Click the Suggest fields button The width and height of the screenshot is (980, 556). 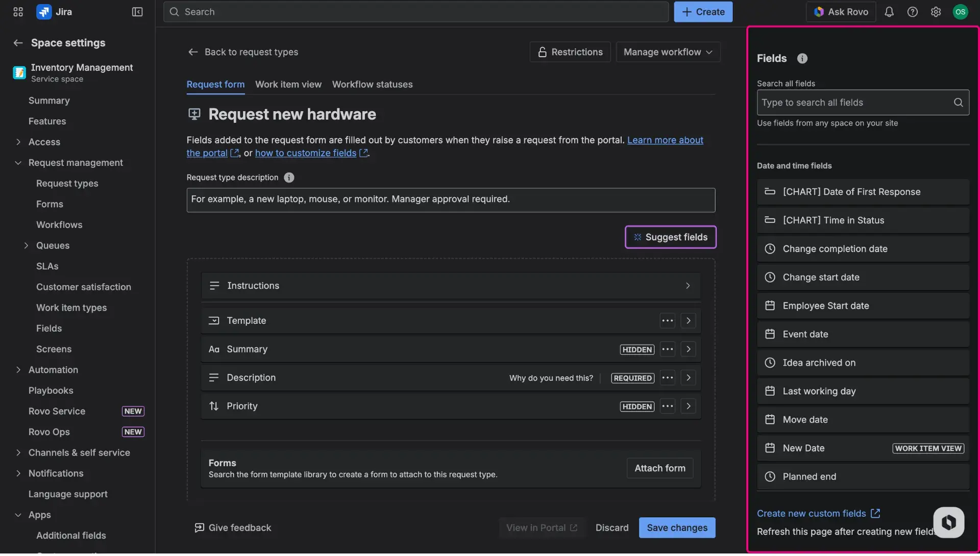pyautogui.click(x=670, y=237)
